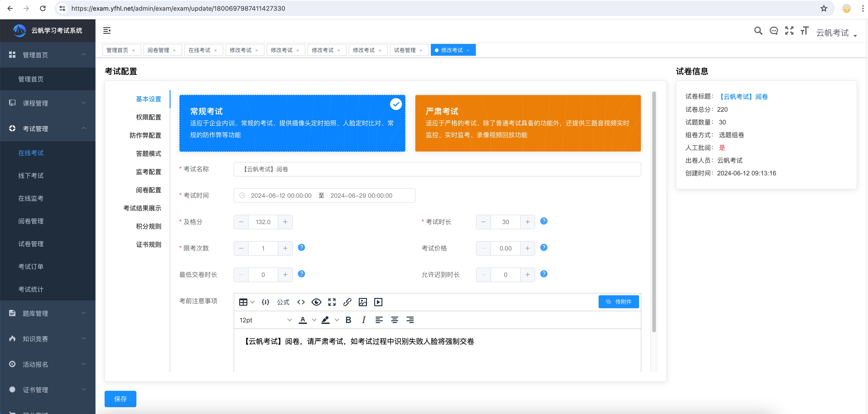Viewport: 868px width, 414px height.
Task: Apply bold formatting in editor
Action: pos(349,320)
